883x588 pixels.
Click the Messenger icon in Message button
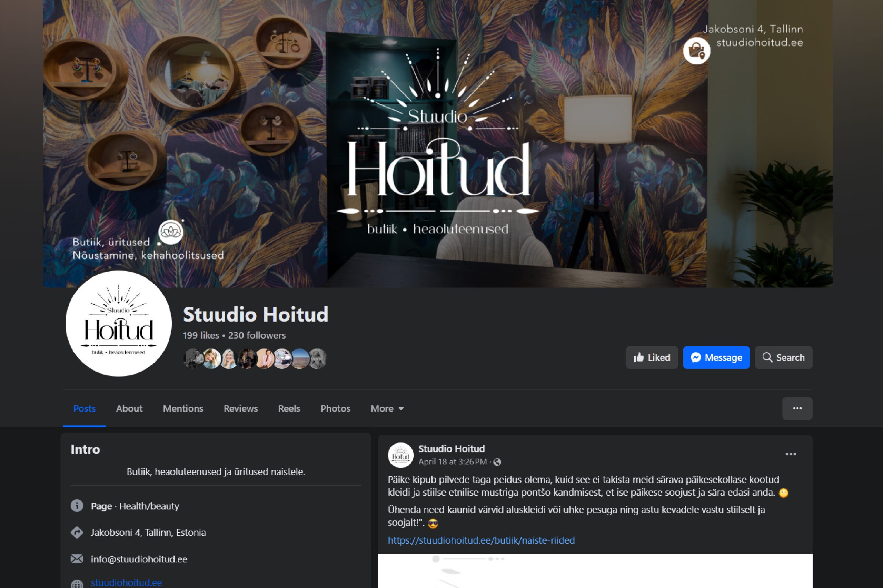pos(696,357)
